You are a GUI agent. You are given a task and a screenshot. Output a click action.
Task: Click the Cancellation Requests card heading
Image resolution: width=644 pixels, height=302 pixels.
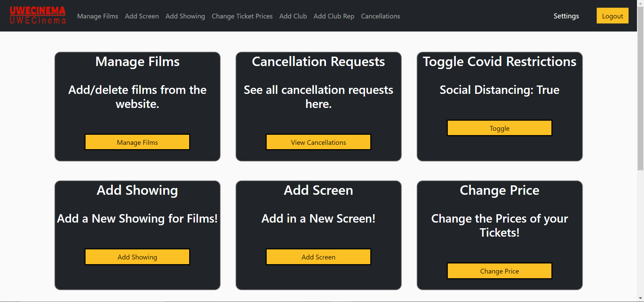click(x=318, y=62)
